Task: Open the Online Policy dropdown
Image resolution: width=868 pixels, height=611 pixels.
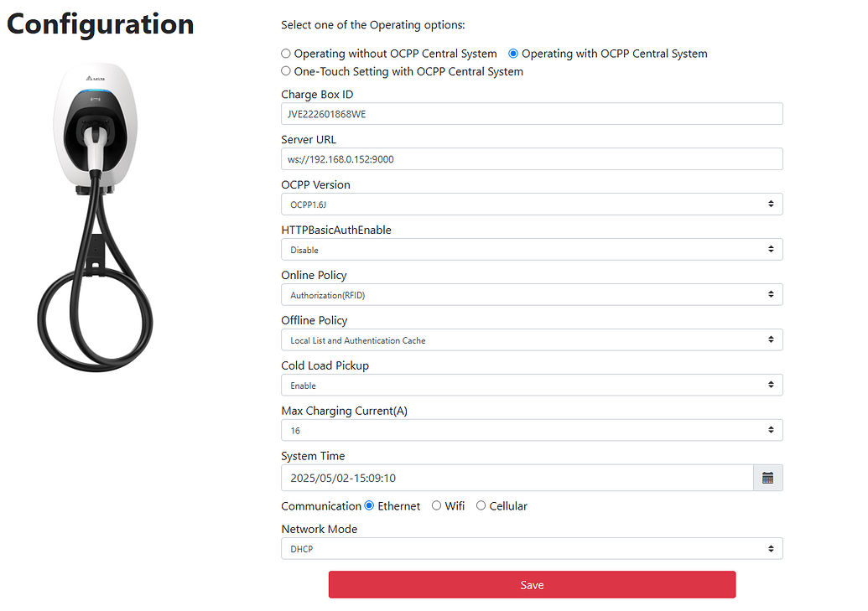Action: (531, 295)
